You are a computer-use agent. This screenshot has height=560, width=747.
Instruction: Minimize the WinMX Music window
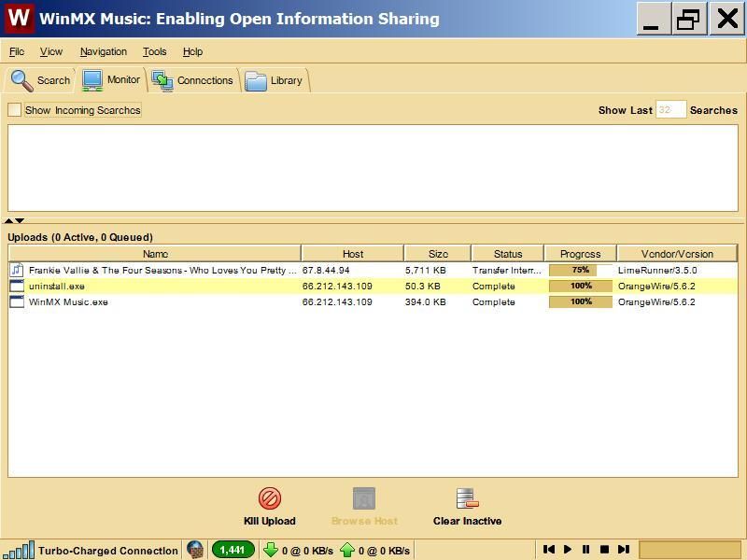654,19
